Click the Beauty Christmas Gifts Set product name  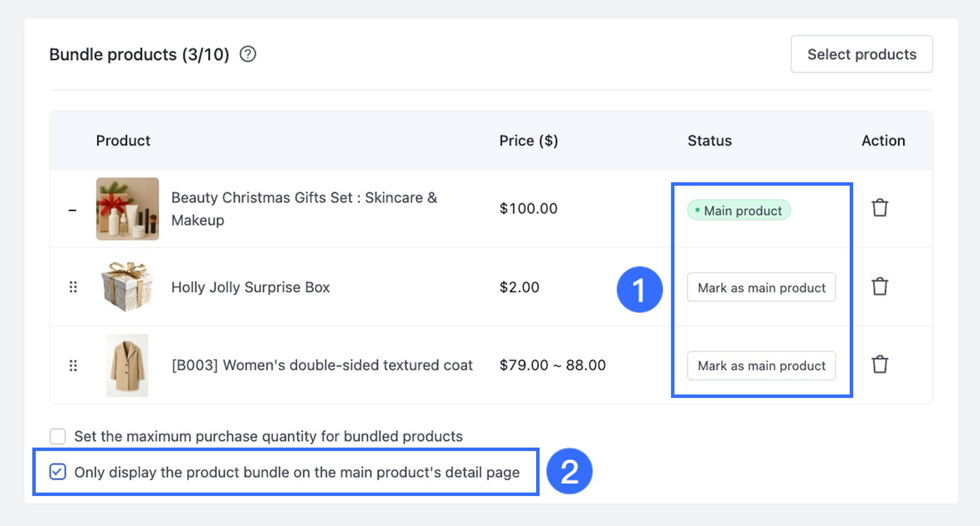pos(304,209)
